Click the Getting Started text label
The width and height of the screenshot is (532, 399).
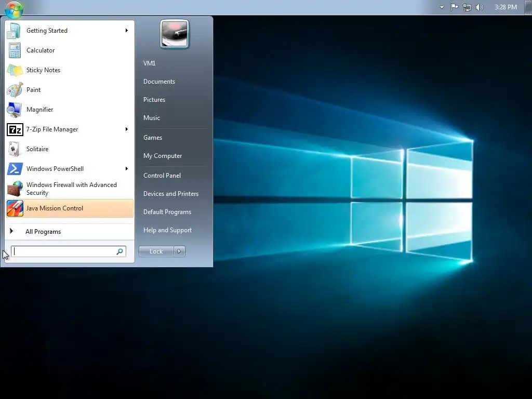click(47, 31)
